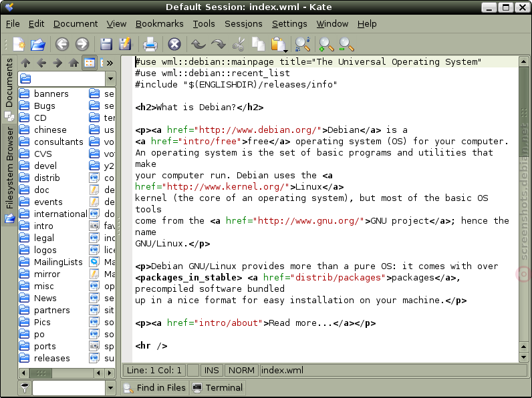The width and height of the screenshot is (532, 398).
Task: Select the banners folder
Action: [x=44, y=93]
